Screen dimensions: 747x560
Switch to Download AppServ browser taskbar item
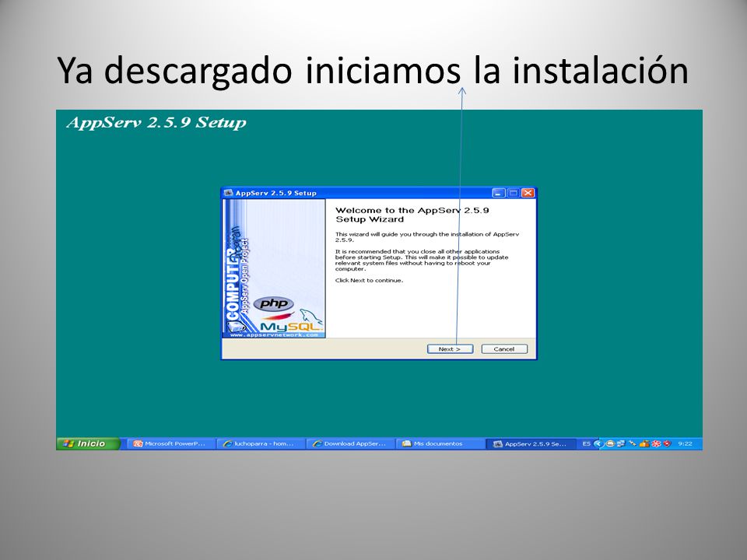point(349,444)
